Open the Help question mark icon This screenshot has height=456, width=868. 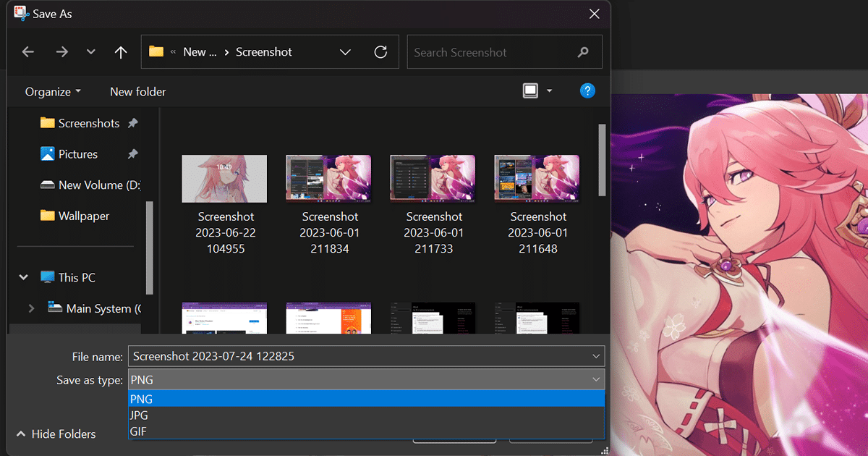pyautogui.click(x=587, y=90)
